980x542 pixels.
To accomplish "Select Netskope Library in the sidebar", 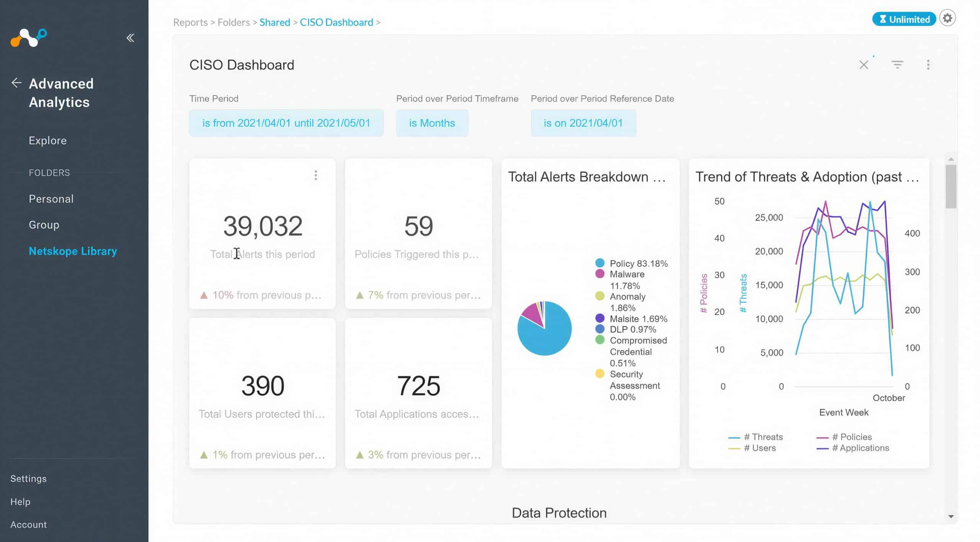I will 73,251.
